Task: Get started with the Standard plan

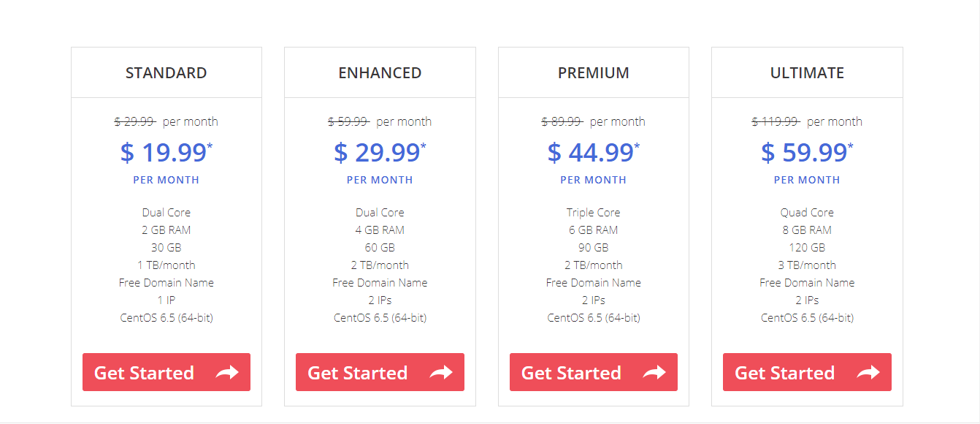Action: click(166, 372)
